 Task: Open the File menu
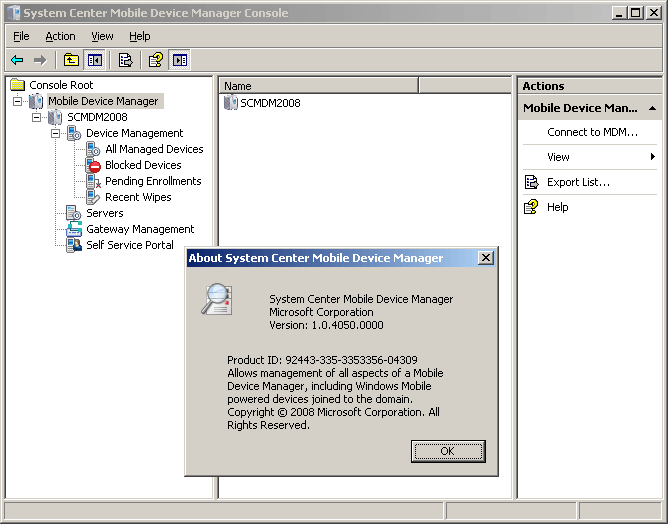click(x=21, y=36)
